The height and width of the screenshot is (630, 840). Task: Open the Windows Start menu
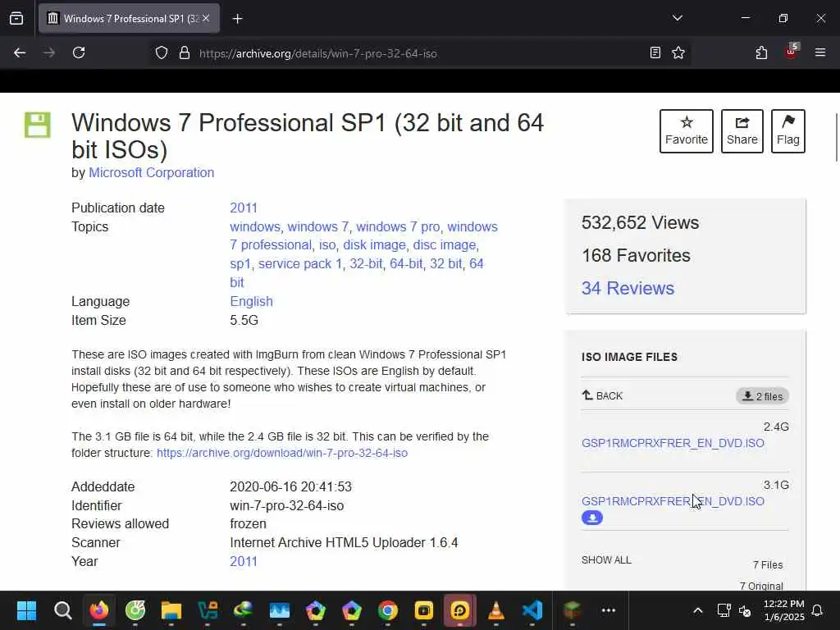pos(26,610)
